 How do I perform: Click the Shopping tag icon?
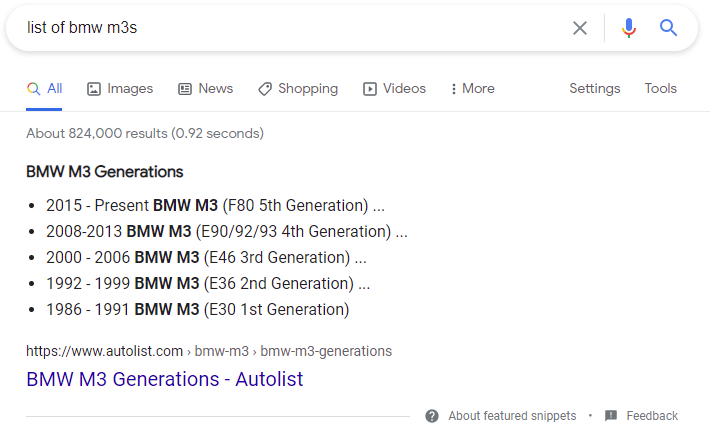click(265, 89)
